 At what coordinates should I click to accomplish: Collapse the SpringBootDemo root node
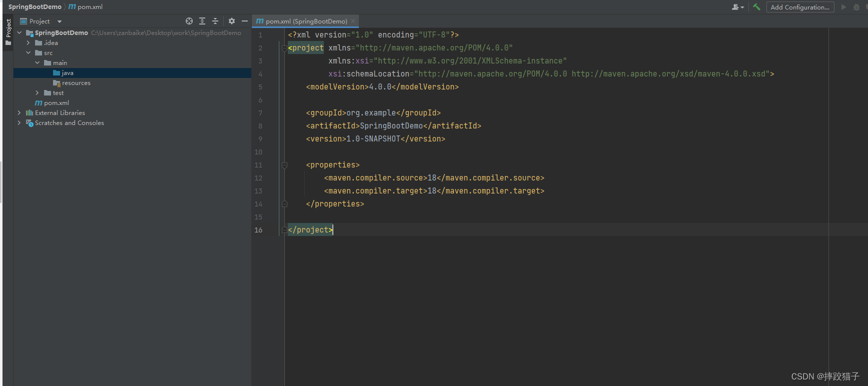click(20, 32)
